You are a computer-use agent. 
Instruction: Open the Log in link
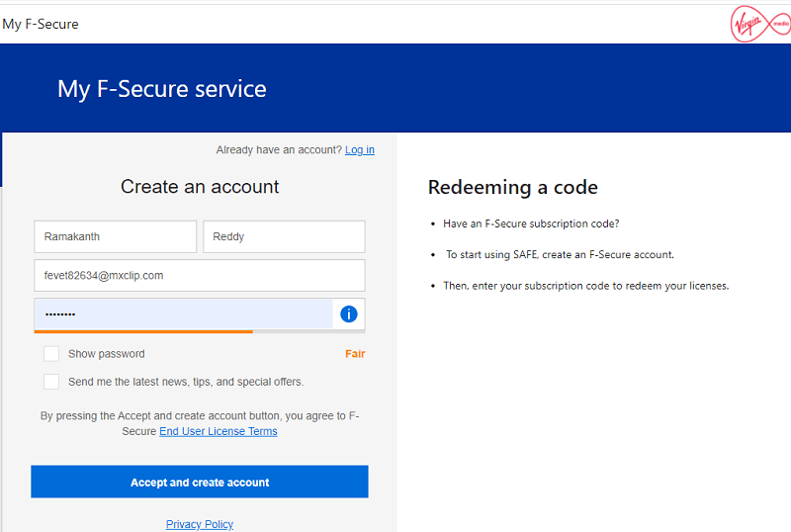click(360, 150)
